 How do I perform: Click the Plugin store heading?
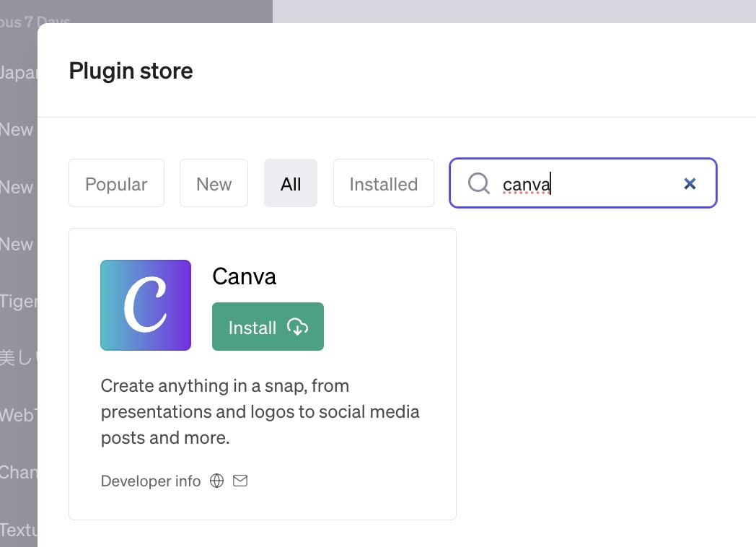pos(131,71)
